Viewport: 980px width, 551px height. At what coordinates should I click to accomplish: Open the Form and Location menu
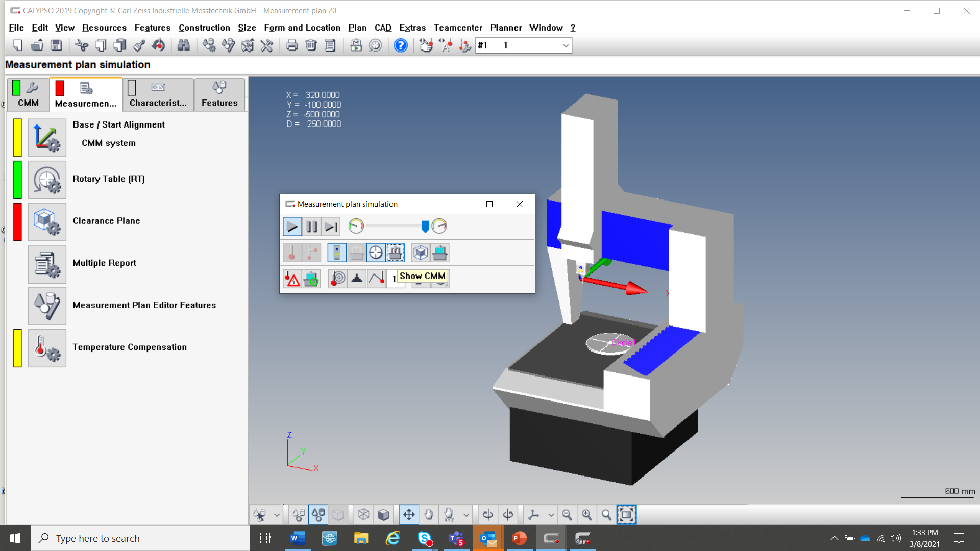[302, 28]
